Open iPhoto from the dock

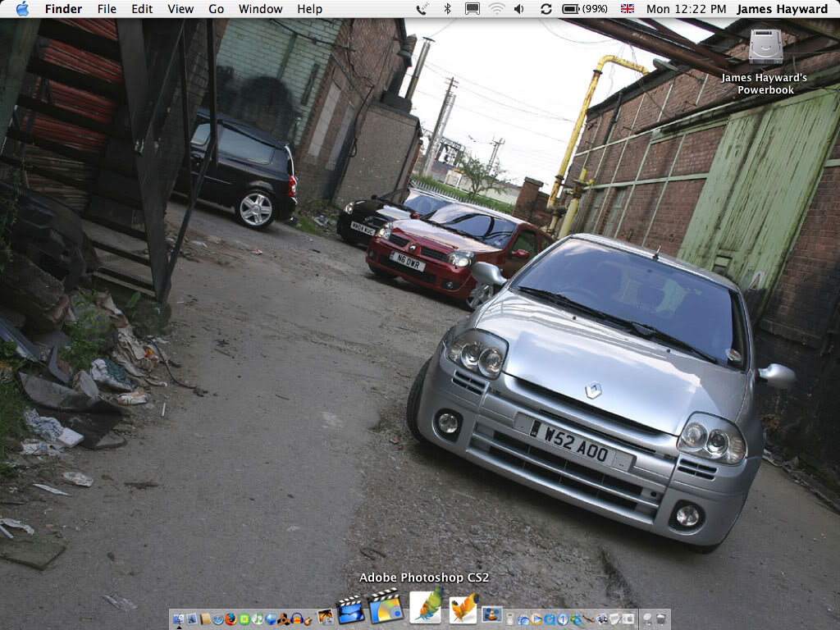click(325, 617)
